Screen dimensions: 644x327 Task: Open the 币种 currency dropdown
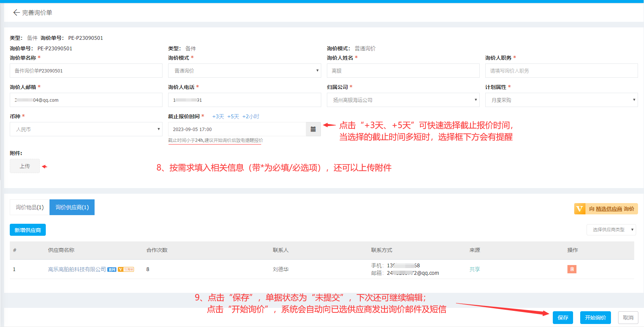pyautogui.click(x=86, y=129)
